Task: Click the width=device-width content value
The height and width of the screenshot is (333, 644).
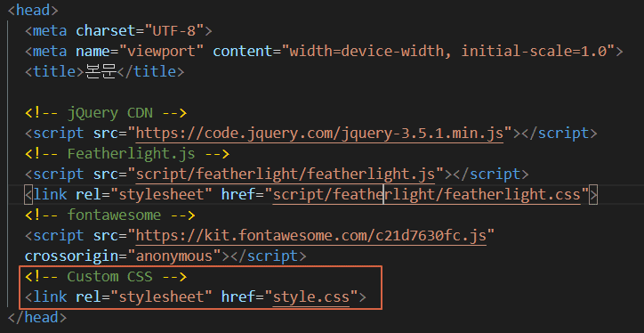Action: (448, 51)
